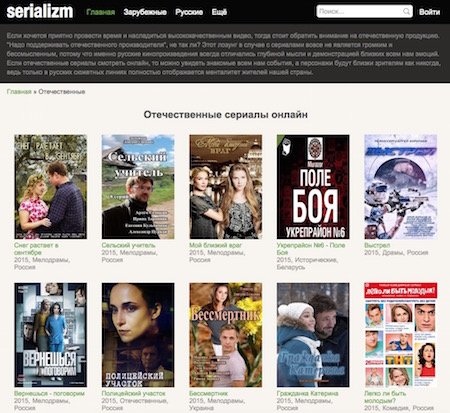Follow the Главная breadcrumb link
The width and height of the screenshot is (450, 413).
pyautogui.click(x=19, y=92)
